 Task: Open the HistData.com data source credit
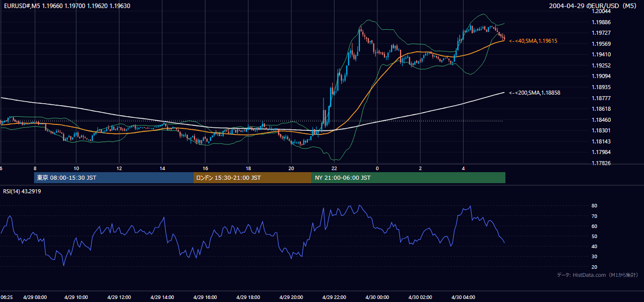(x=598, y=275)
